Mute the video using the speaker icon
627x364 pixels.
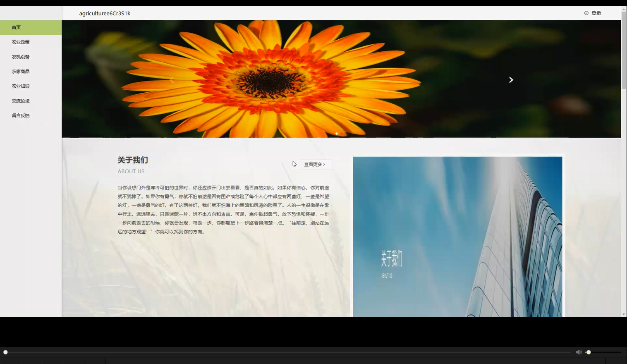tap(578, 352)
